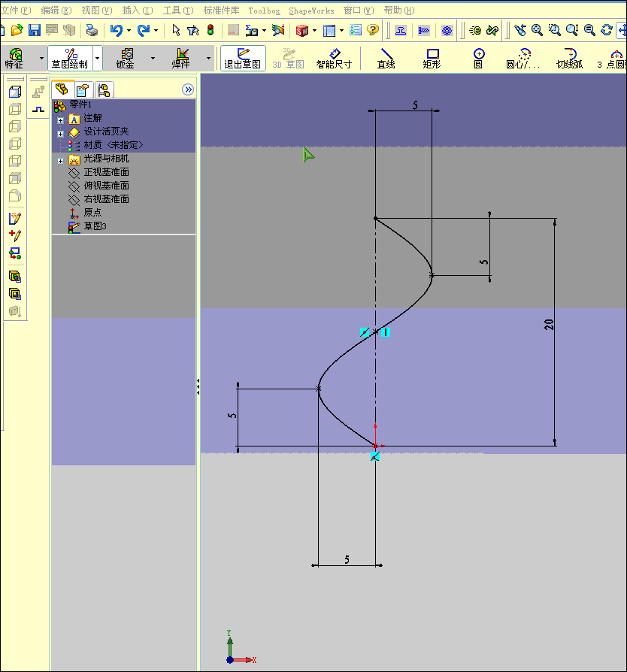Select 材质 <未指定> in the tree
The width and height of the screenshot is (627, 672).
point(113,145)
